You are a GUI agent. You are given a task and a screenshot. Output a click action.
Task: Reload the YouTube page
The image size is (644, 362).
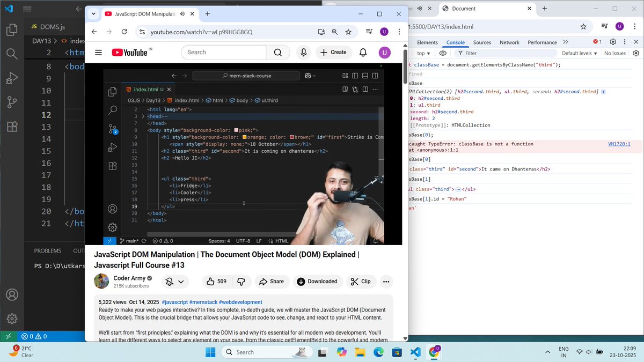[124, 32]
